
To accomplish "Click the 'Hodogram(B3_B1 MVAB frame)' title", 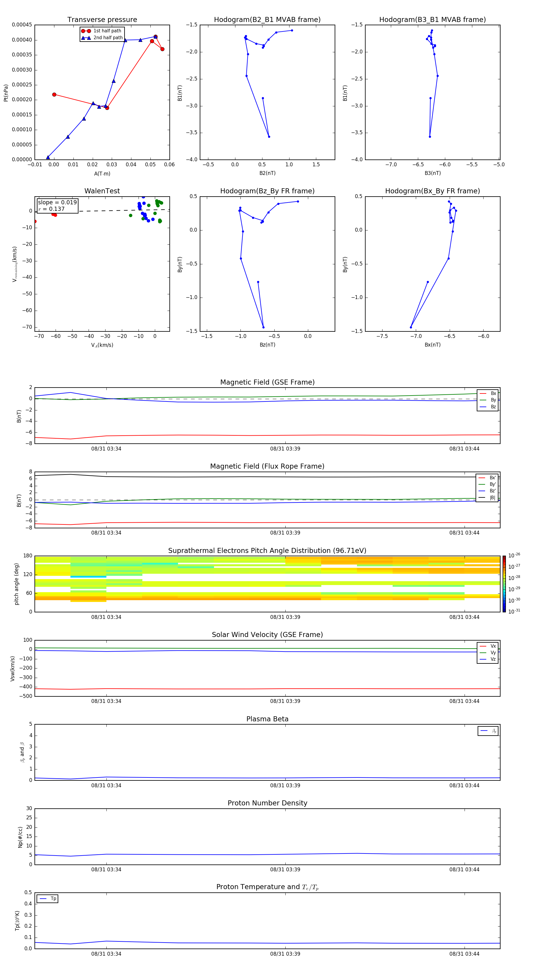I will 432,20.
